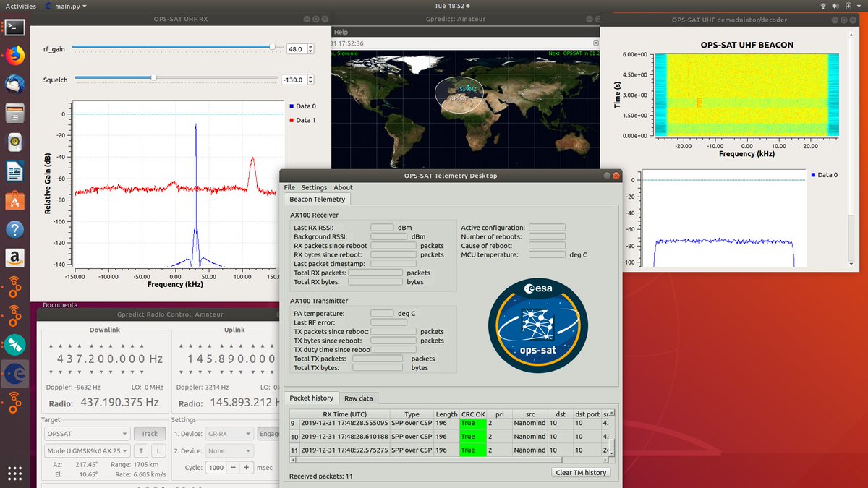The width and height of the screenshot is (868, 488).
Task: Click the Wi-Fi status icon
Action: (x=822, y=6)
